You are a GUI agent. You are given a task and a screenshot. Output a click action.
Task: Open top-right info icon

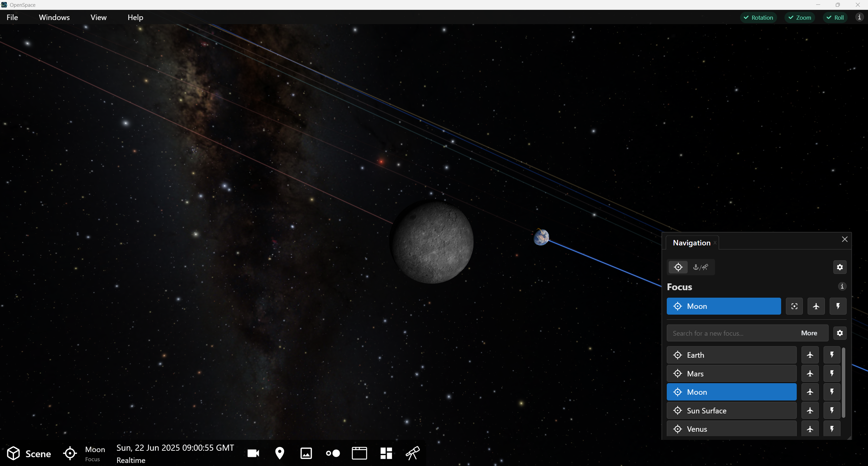859,17
